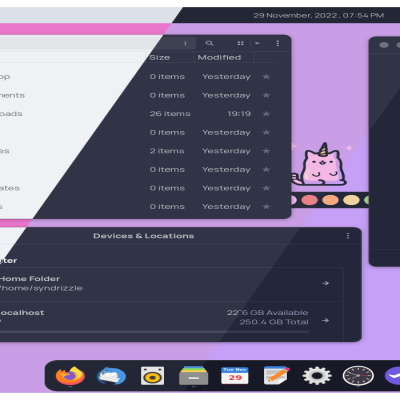This screenshot has height=400, width=400.
Task: Sort files by the Modified column header
Action: coord(219,57)
